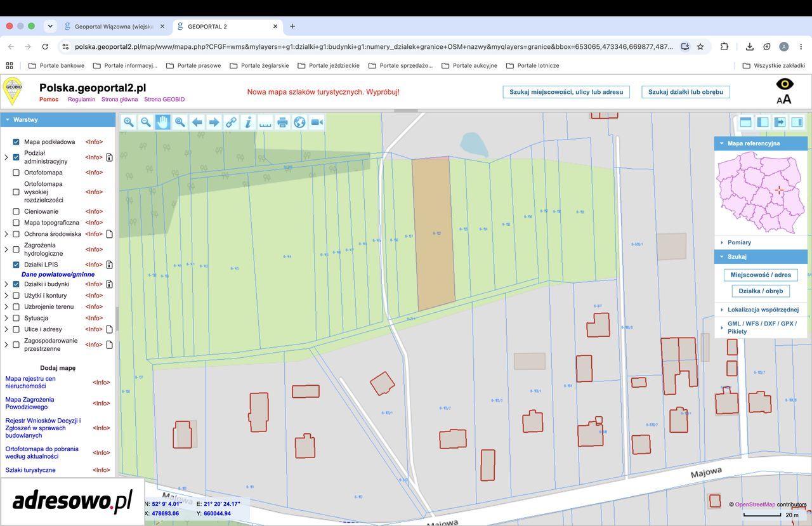Switch to Geoportal Wiązowna browser tab
This screenshot has height=526, width=812.
(x=114, y=27)
